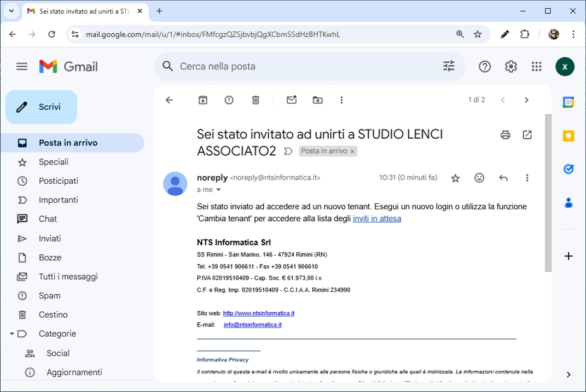The image size is (586, 392).
Task: Open a new browser tab
Action: (x=159, y=11)
